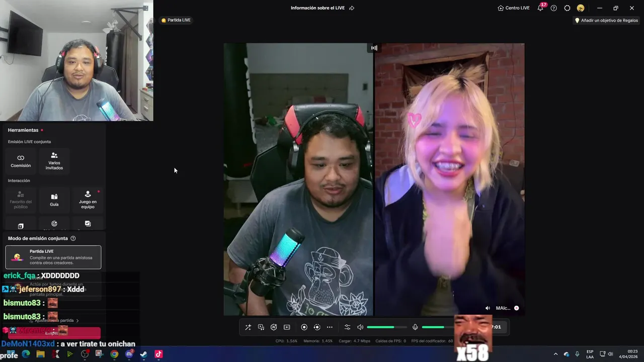Image resolution: width=644 pixels, height=362 pixels.
Task: Click the webcam preview in the top left
Action: point(76,60)
